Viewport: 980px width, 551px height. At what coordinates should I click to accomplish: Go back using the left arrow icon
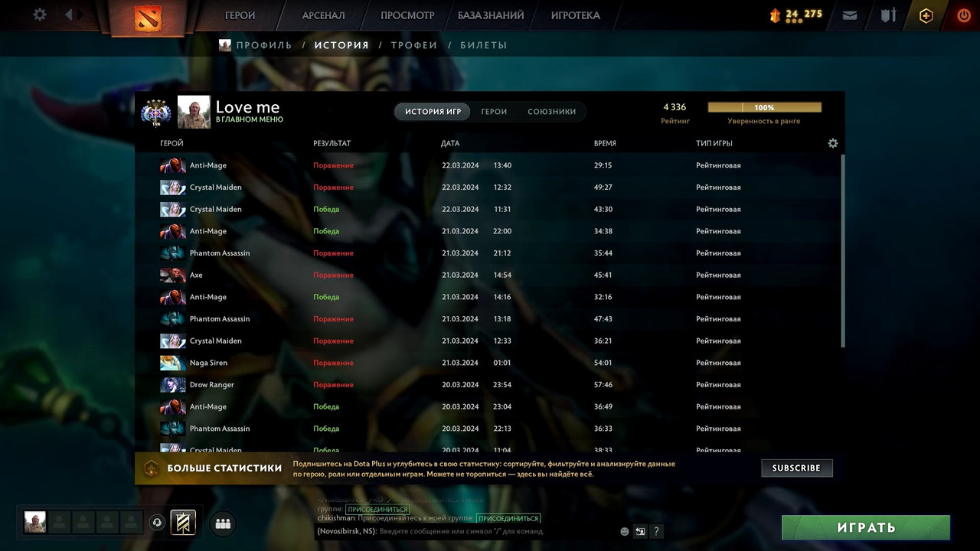tap(69, 15)
